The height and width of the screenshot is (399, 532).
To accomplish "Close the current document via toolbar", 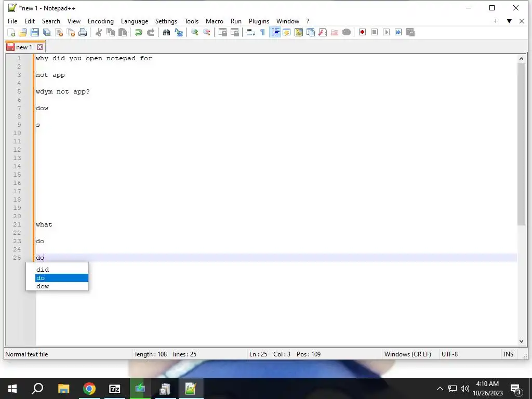I will click(59, 32).
